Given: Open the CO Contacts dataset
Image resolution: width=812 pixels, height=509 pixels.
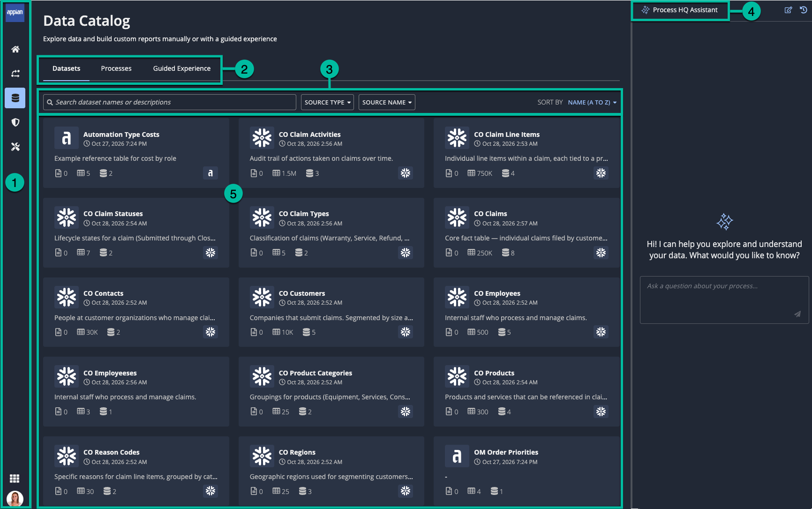Looking at the screenshot, I should click(136, 312).
